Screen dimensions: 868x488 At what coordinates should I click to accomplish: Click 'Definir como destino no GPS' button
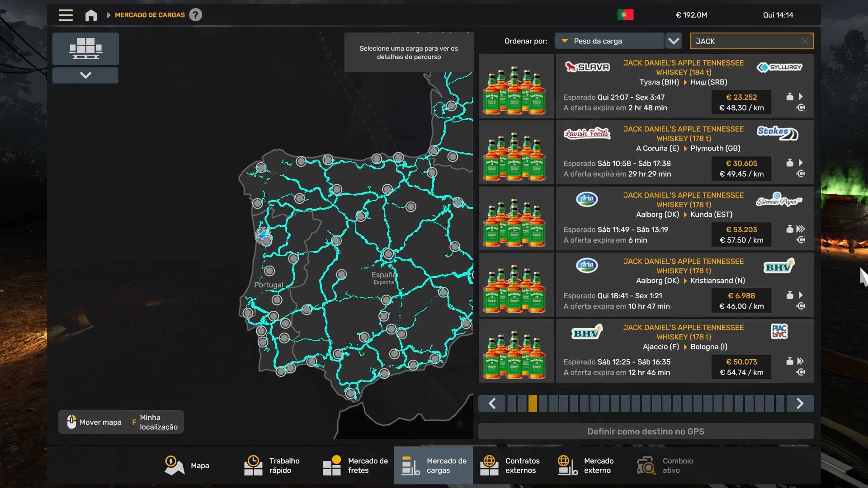coord(646,431)
